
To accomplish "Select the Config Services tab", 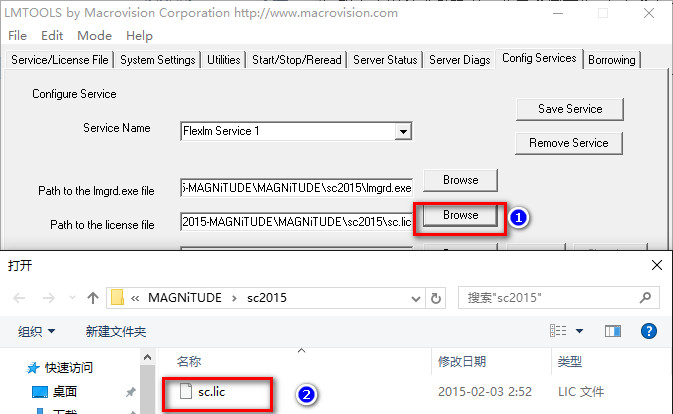I will (x=539, y=58).
